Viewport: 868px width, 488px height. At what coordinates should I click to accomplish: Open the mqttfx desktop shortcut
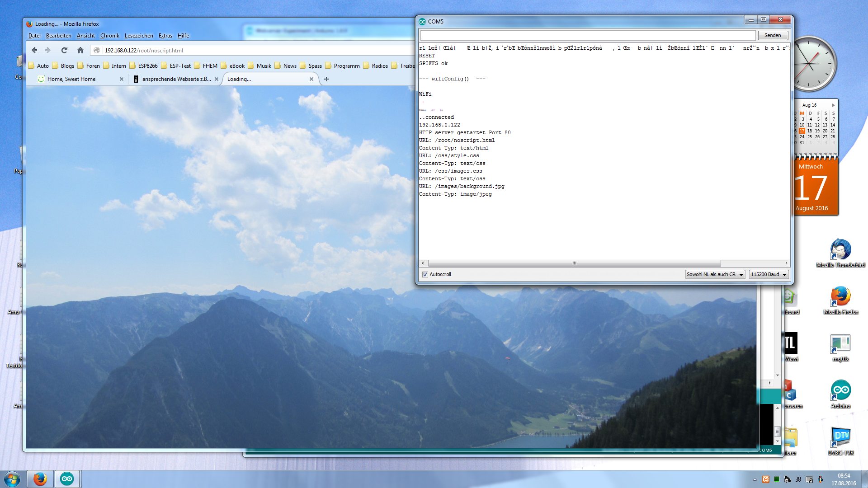point(840,347)
